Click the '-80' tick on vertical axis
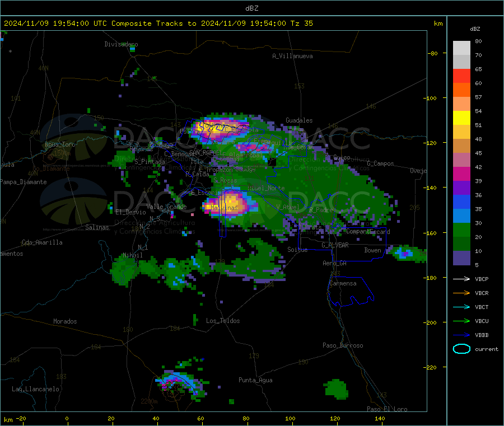Viewport: 504px width, 426px height. [432, 53]
